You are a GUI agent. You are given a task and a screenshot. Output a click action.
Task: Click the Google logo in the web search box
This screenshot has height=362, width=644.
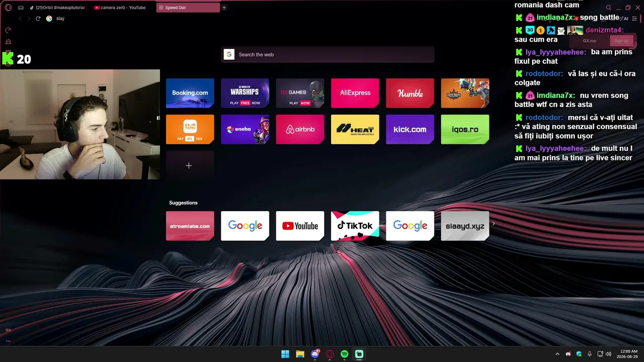pos(229,54)
